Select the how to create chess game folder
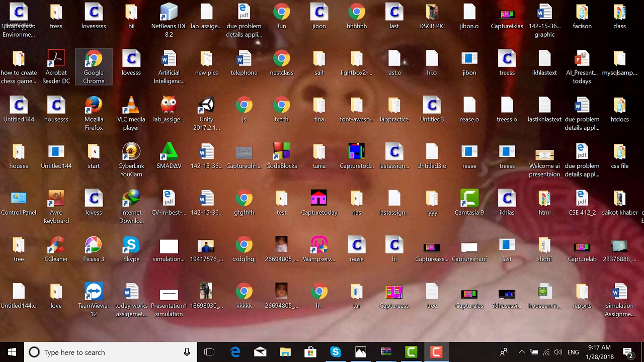Viewport: 644px width, 362px height. (x=19, y=67)
